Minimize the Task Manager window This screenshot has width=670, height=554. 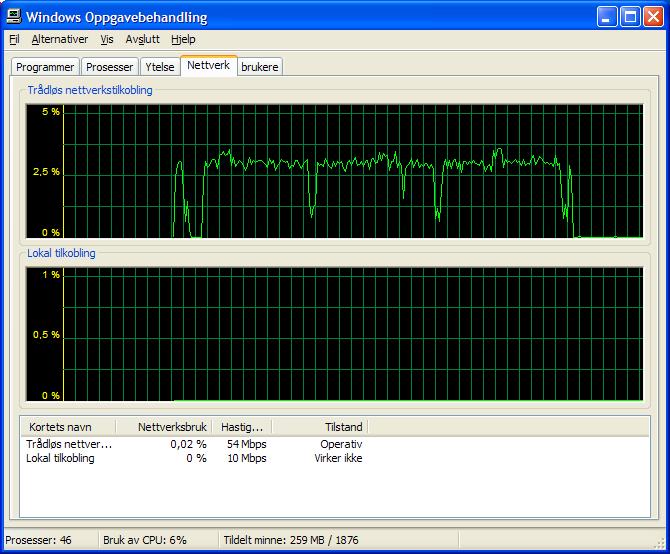point(607,17)
